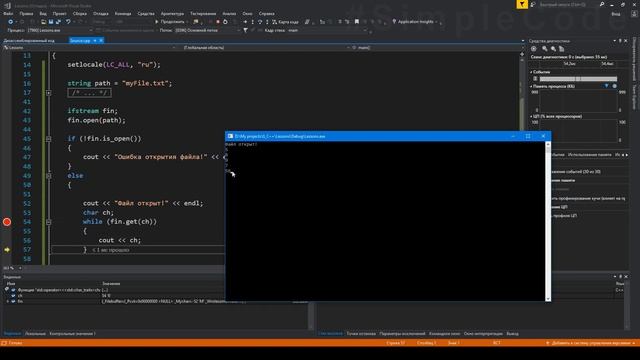This screenshot has height=360, width=640.
Task: Click the Вход sign-in link
Action: pos(616,14)
